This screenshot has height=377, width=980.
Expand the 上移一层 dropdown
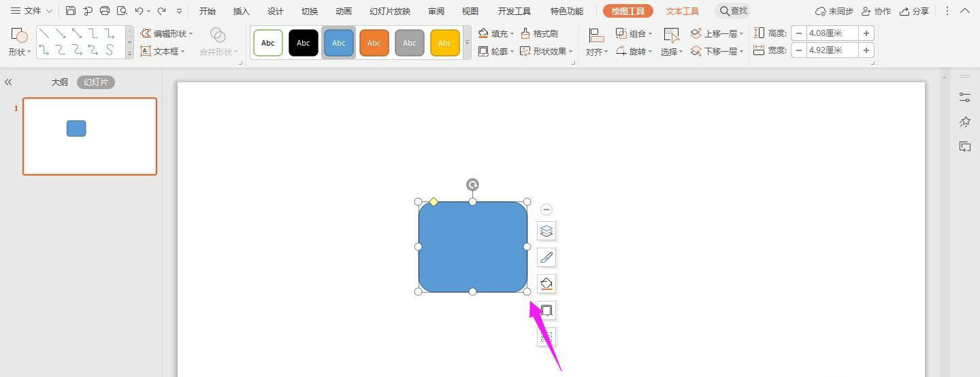[741, 33]
